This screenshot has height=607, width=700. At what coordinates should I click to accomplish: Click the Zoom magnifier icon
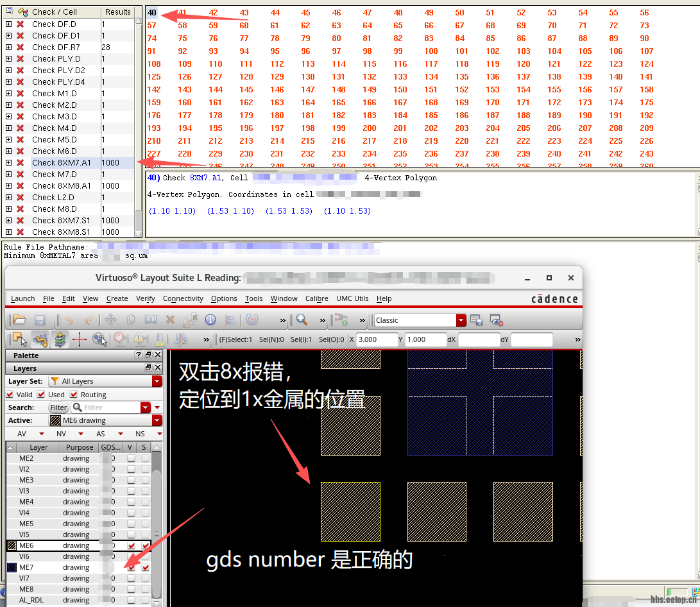tap(302, 320)
